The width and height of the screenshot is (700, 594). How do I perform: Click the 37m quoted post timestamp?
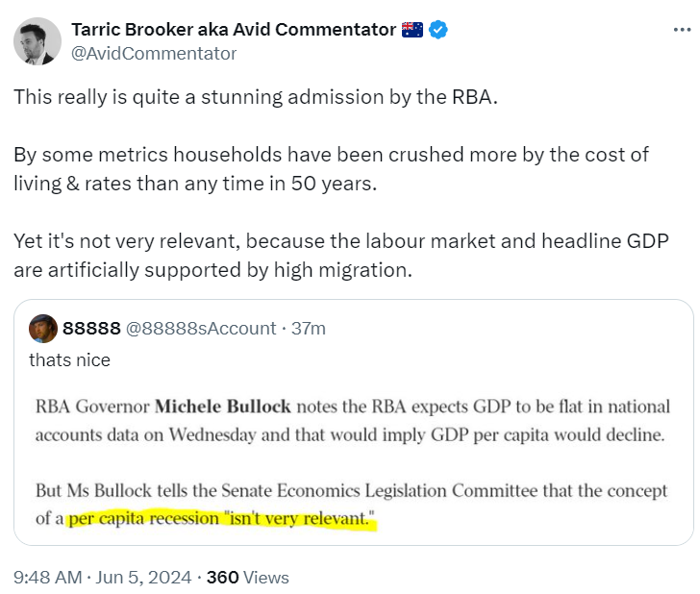(x=309, y=328)
